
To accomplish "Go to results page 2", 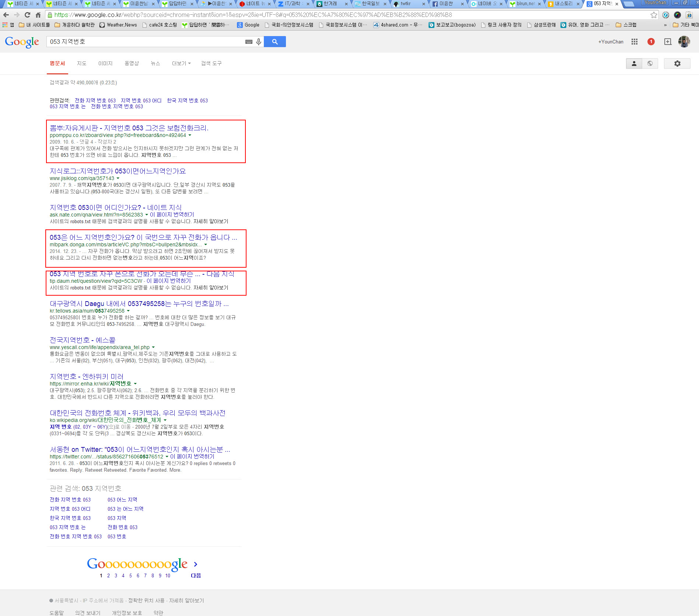I will tap(108, 575).
